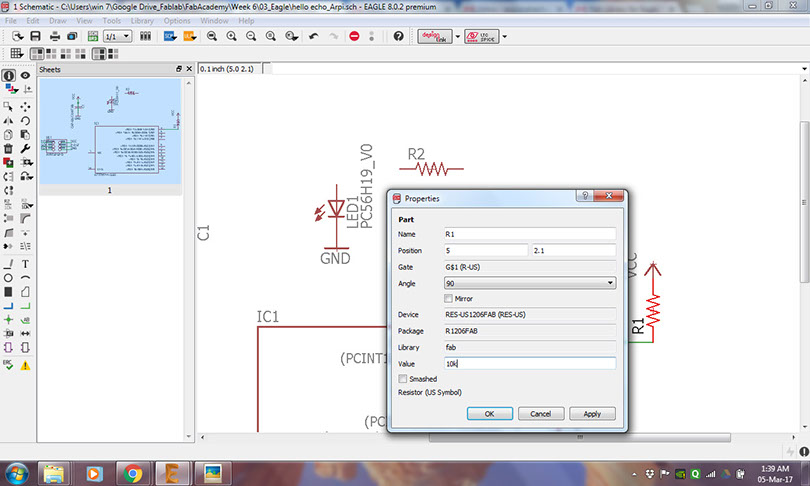The width and height of the screenshot is (810, 486).
Task: Open the ULP dropdown
Action: pos(190,36)
